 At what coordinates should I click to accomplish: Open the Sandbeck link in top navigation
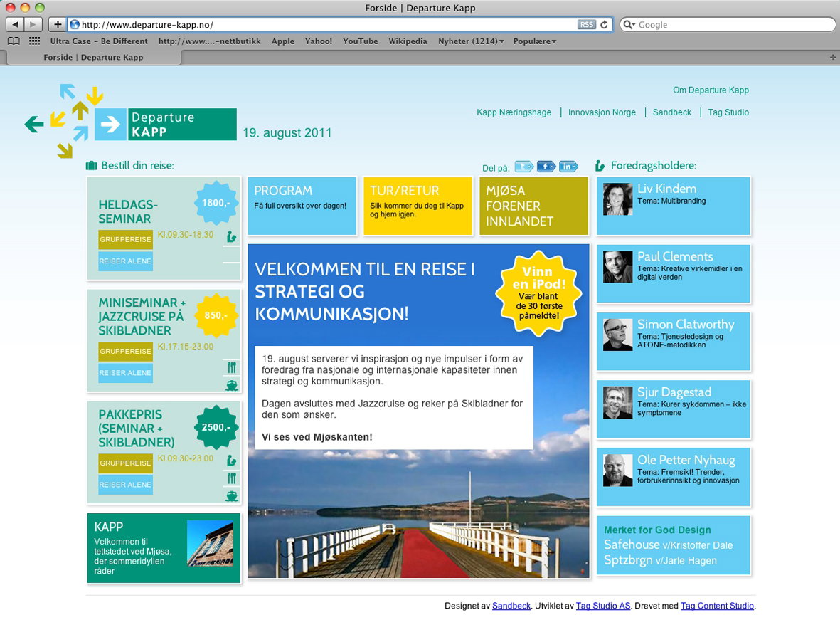pyautogui.click(x=671, y=112)
